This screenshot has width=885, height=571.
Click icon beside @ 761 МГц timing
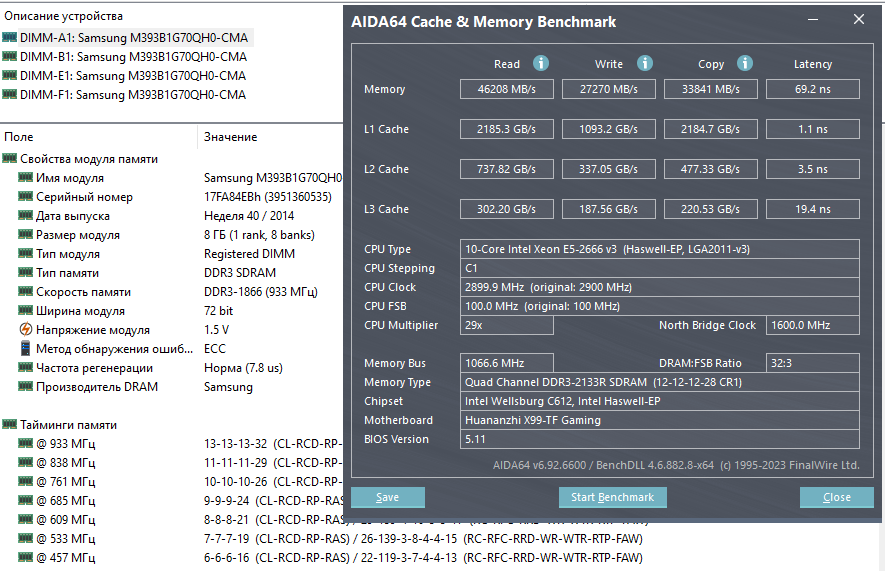tap(25, 481)
